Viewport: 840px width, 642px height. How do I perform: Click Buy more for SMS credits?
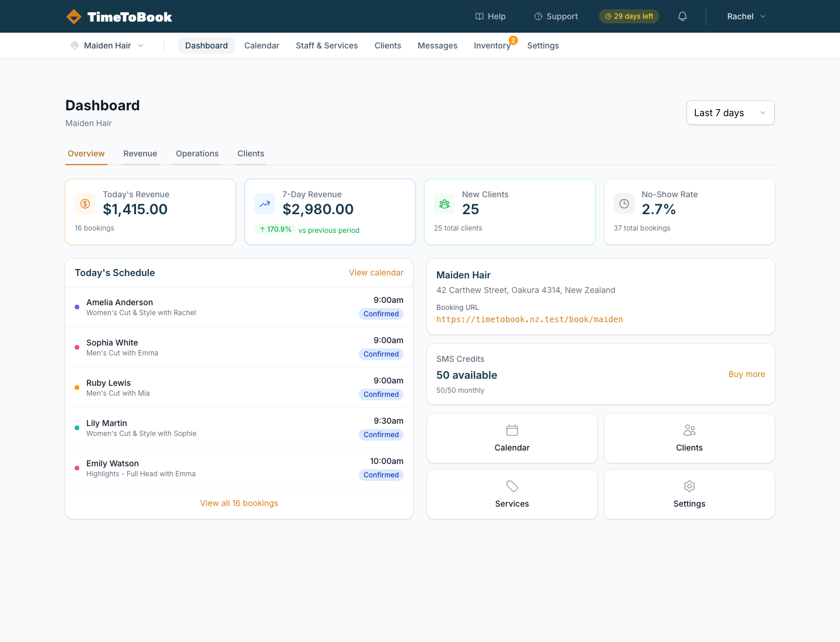point(747,374)
